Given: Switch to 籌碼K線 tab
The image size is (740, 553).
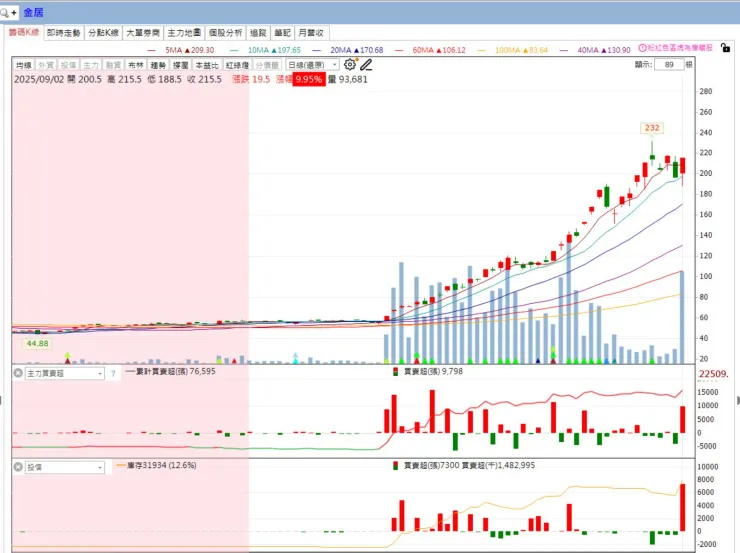Looking at the screenshot, I should click(x=24, y=32).
